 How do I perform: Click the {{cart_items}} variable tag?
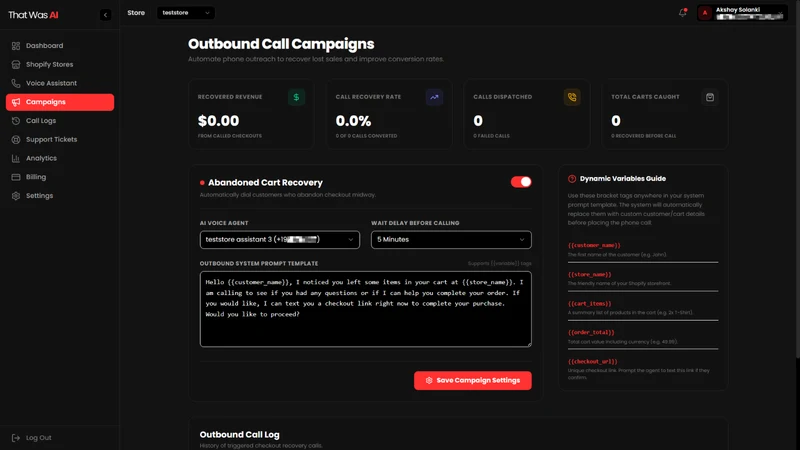pyautogui.click(x=589, y=304)
